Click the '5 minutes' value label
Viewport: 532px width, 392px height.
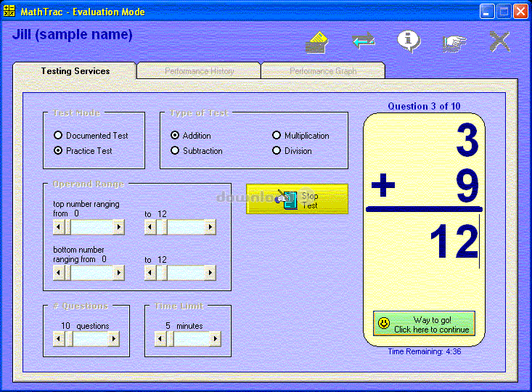[x=184, y=326]
